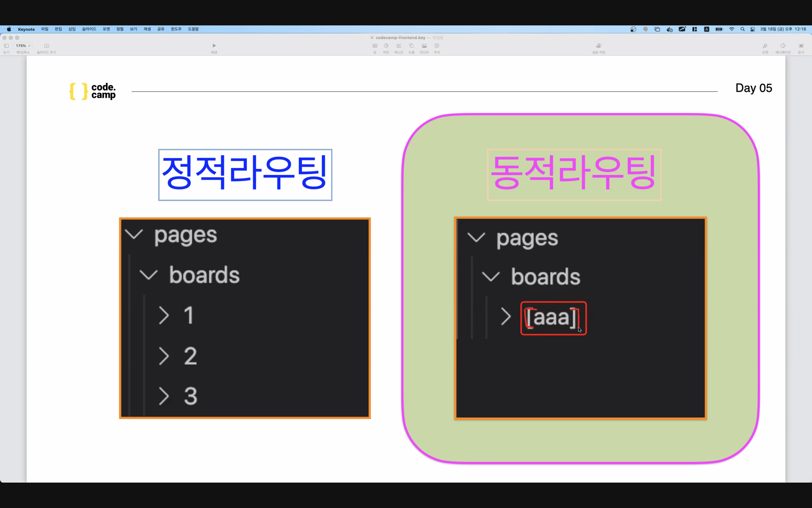Image resolution: width=812 pixels, height=508 pixels.
Task: Click right panel pages folder label
Action: tap(527, 239)
